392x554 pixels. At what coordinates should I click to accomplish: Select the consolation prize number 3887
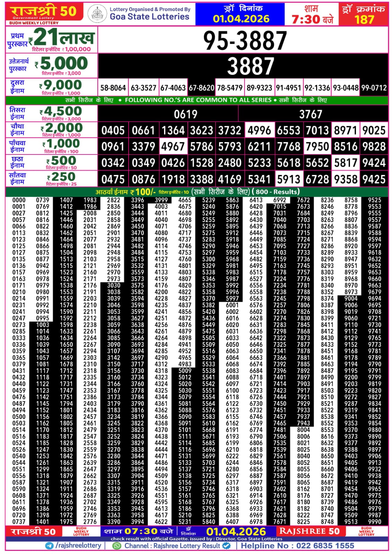click(x=250, y=66)
